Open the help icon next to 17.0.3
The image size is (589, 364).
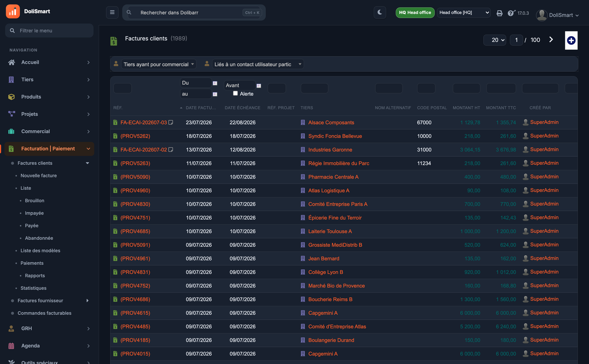[511, 13]
